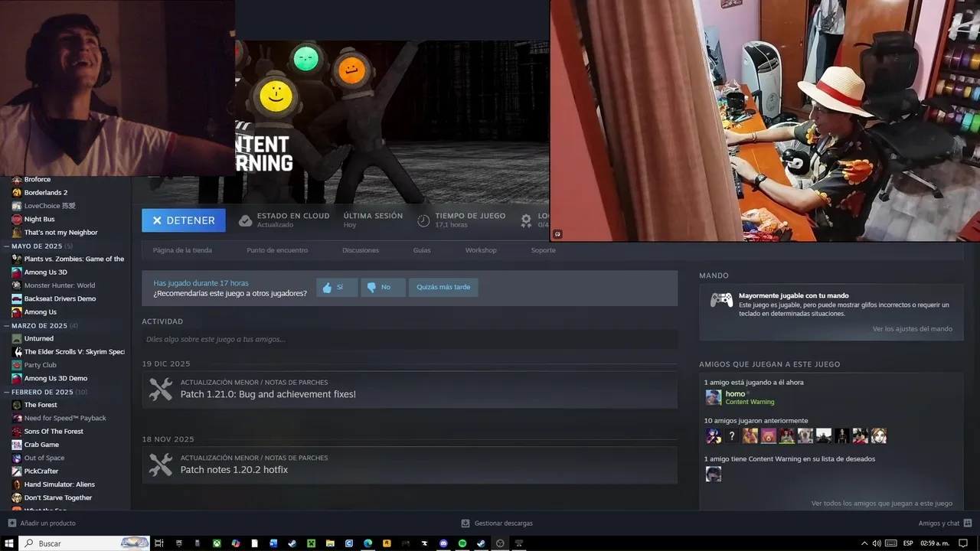The height and width of the screenshot is (551, 980).
Task: Click Sons Of The Forest icon
Action: [17, 432]
